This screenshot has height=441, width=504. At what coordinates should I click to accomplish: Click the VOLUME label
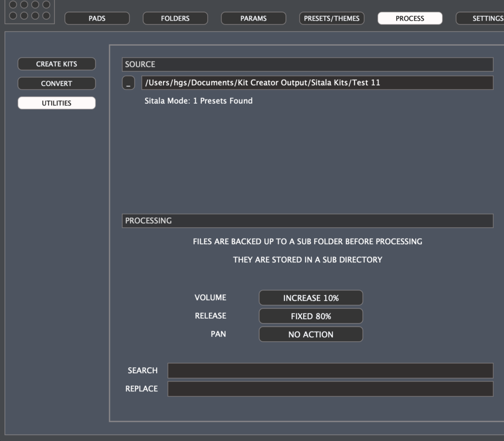(210, 297)
